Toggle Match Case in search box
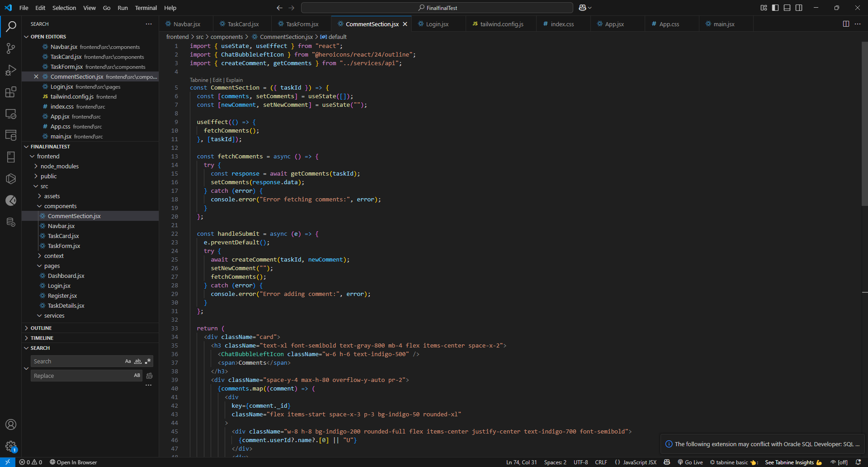The height and width of the screenshot is (467, 868). pyautogui.click(x=128, y=361)
